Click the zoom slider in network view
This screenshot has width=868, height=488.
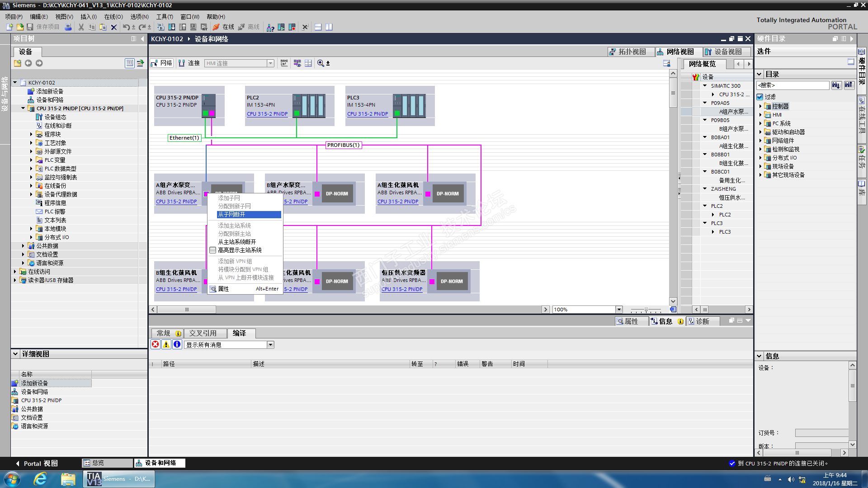646,310
